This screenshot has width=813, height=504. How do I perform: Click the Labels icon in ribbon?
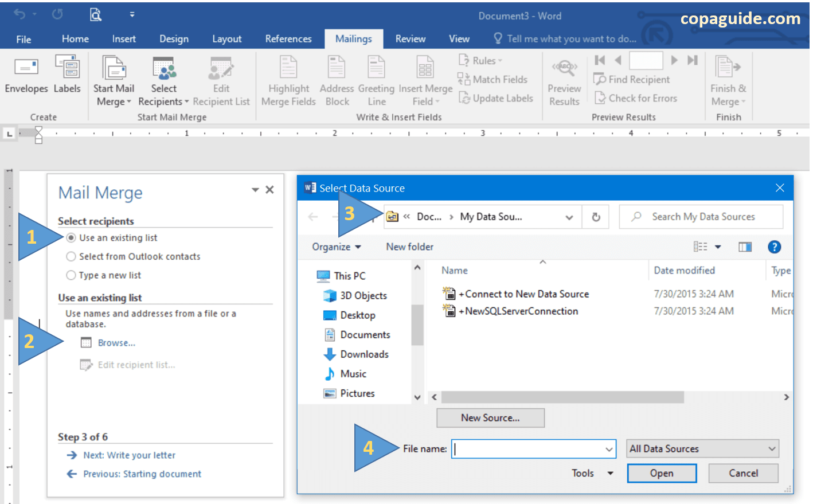click(x=68, y=67)
